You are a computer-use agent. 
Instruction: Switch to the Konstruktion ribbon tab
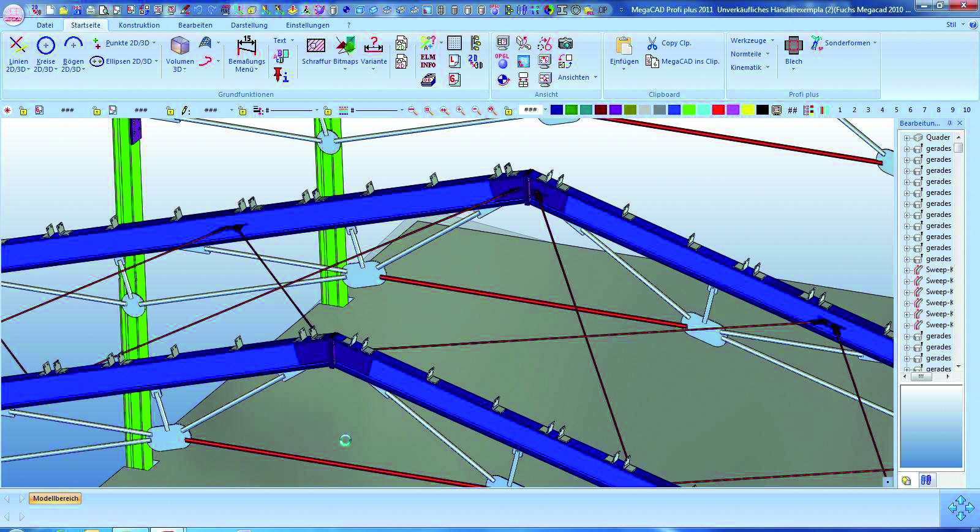click(x=139, y=25)
